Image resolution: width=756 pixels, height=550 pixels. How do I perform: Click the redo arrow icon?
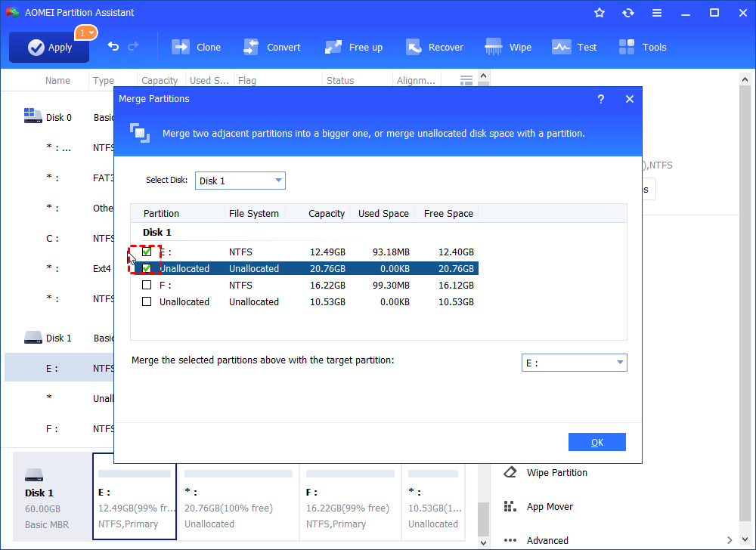click(x=133, y=46)
